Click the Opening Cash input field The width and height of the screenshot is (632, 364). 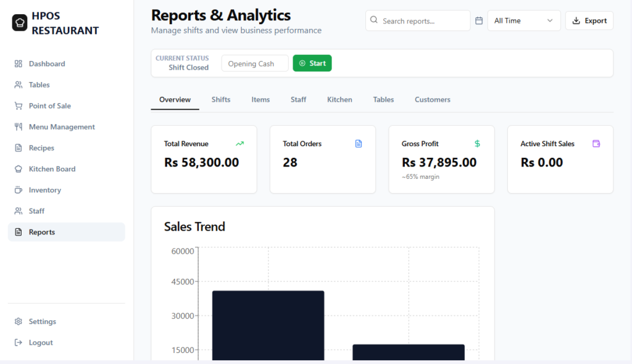(x=254, y=63)
